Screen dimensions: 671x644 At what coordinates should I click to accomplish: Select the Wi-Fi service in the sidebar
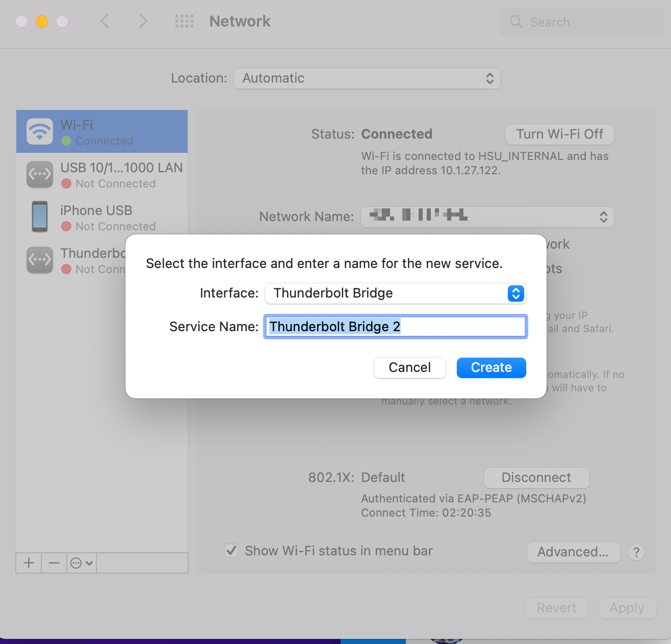point(102,131)
